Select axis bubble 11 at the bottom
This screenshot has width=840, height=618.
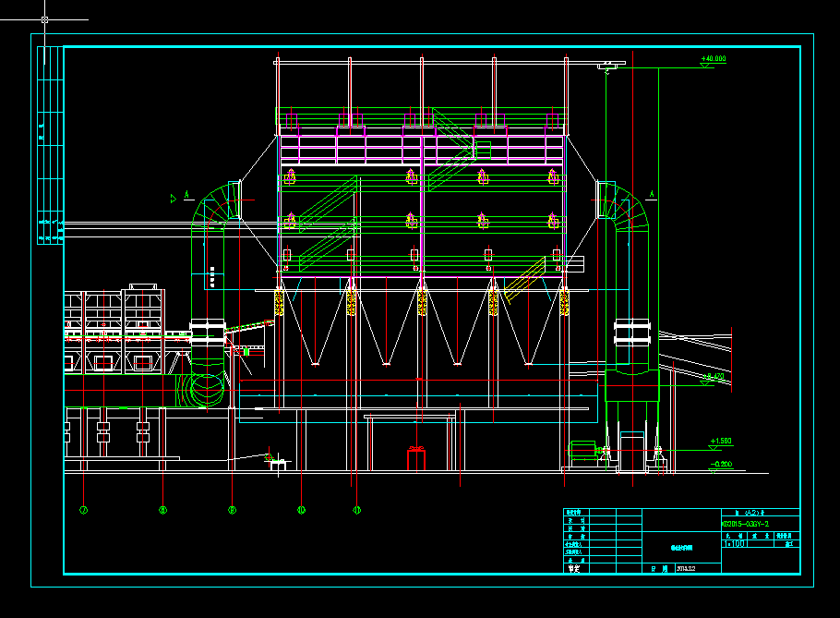click(x=357, y=510)
